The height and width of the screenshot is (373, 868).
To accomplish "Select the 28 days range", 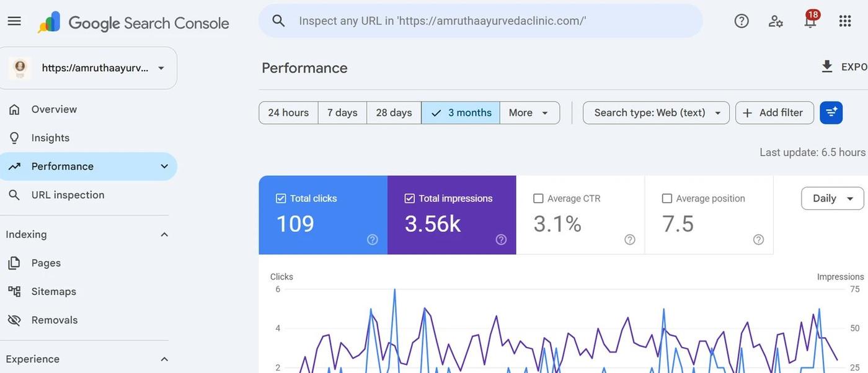I will point(394,113).
